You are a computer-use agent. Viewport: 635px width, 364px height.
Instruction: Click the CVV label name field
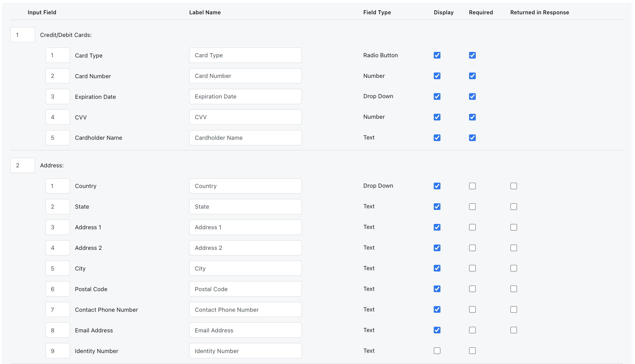[246, 117]
